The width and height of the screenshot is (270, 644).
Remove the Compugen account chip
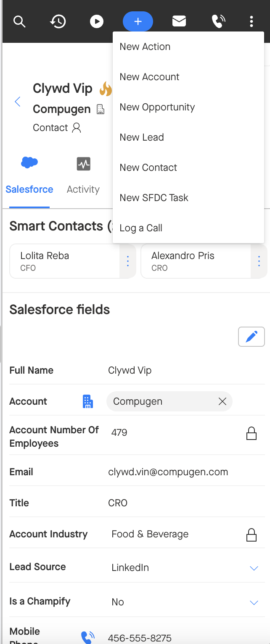(x=222, y=402)
